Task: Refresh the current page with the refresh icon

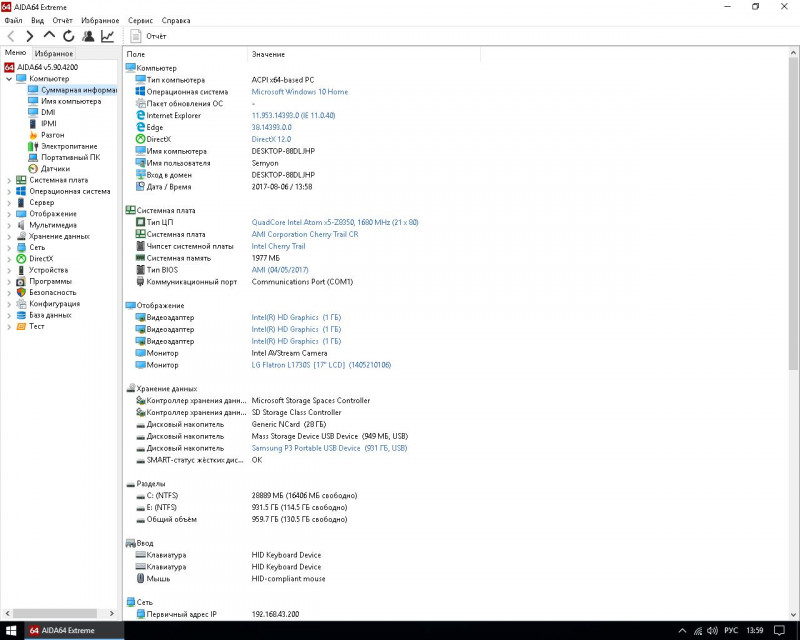Action: coord(68,36)
